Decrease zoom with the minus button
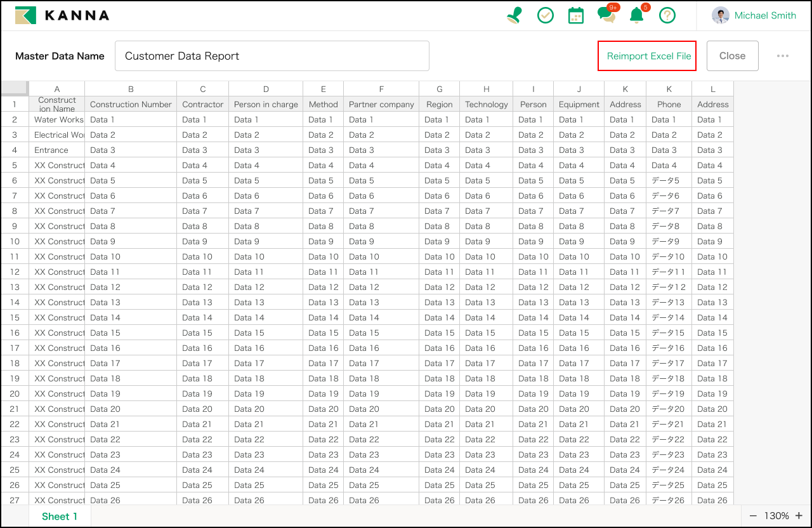 (753, 516)
